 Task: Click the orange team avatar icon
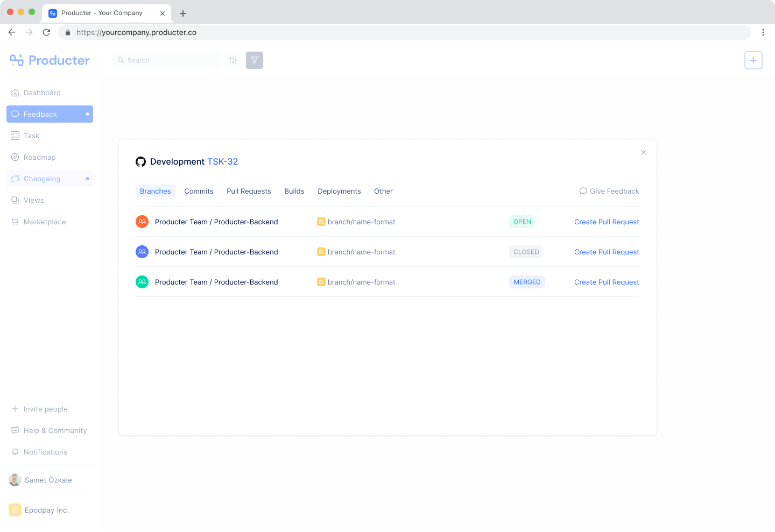[142, 222]
